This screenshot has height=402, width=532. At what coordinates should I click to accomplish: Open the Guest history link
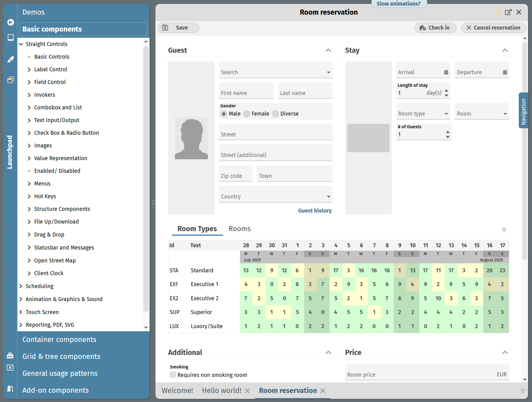click(x=315, y=211)
